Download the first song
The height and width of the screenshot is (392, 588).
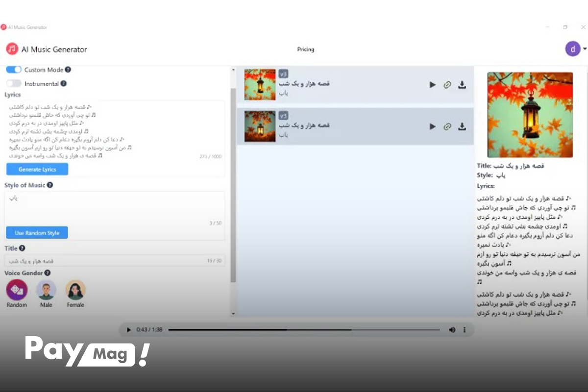(x=462, y=85)
